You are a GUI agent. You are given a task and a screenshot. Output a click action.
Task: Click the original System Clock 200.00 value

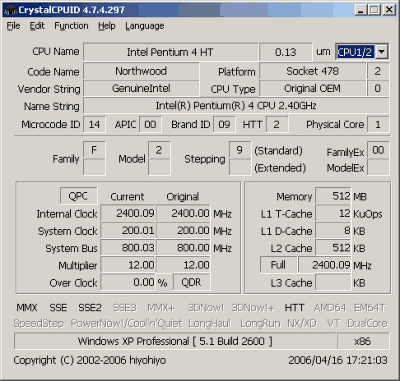coord(183,231)
